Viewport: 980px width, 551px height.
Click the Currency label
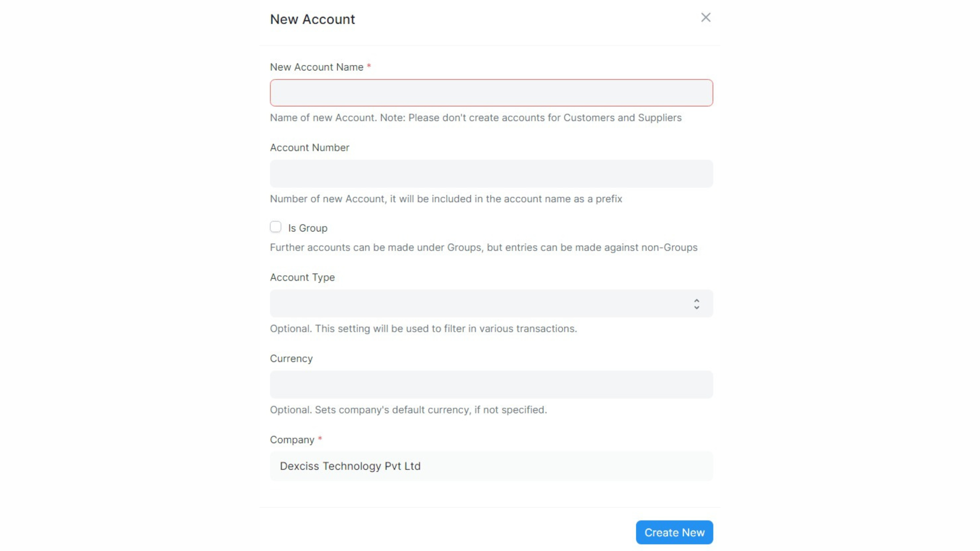tap(291, 359)
